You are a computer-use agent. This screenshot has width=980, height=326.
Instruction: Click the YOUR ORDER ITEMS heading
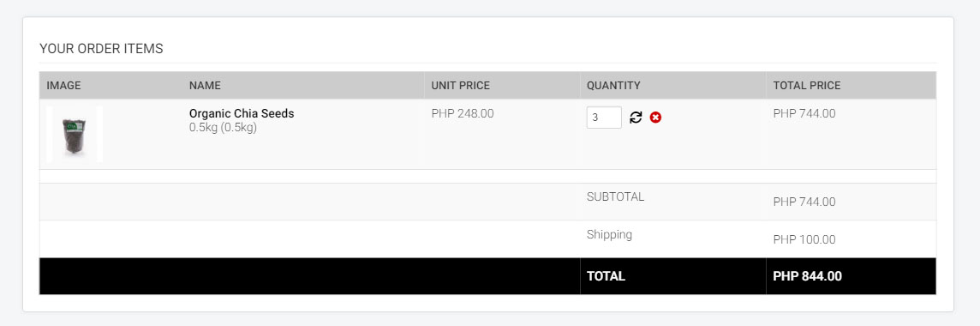click(x=101, y=49)
